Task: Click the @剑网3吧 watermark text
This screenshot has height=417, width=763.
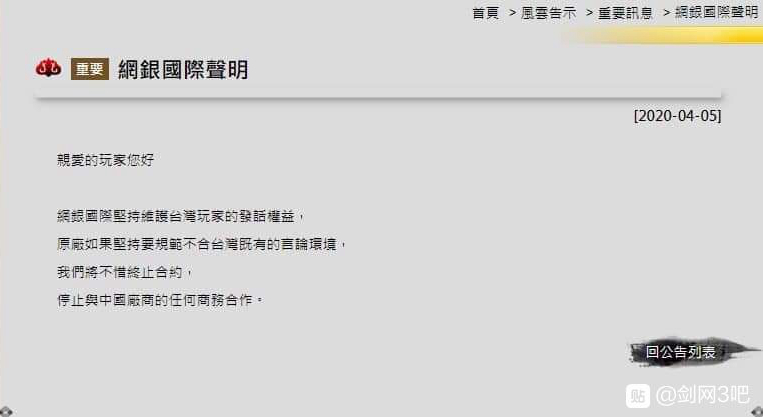Action: 702,395
